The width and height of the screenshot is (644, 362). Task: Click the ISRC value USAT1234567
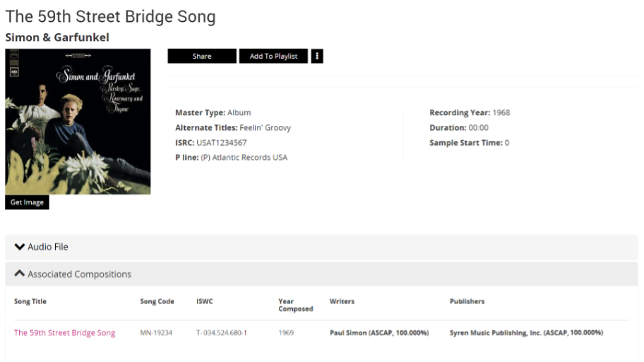pos(221,143)
